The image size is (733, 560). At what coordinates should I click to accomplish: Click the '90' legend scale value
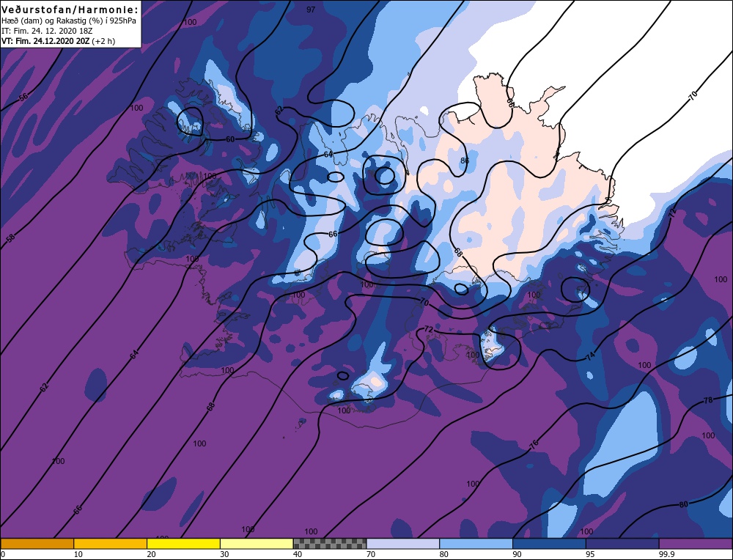[x=517, y=554]
